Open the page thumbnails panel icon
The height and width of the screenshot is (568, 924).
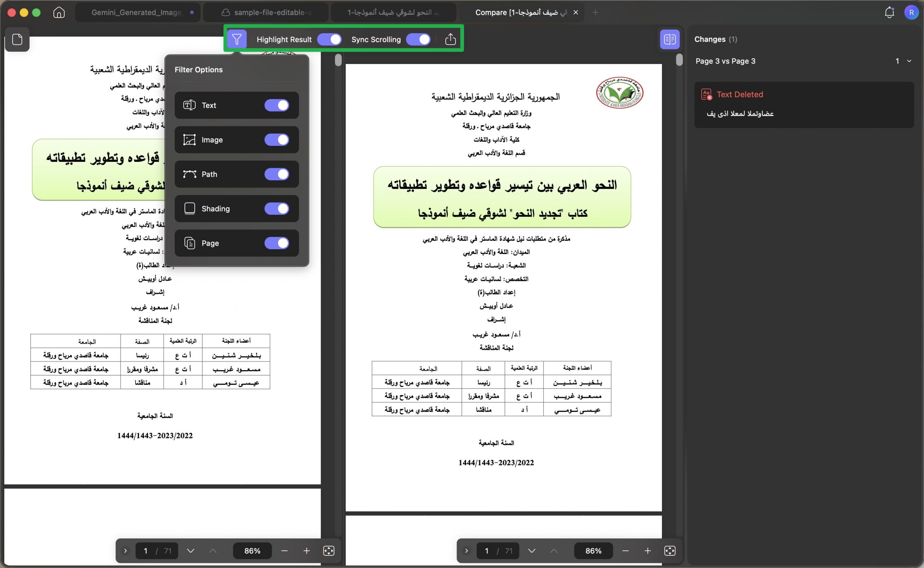tap(17, 39)
